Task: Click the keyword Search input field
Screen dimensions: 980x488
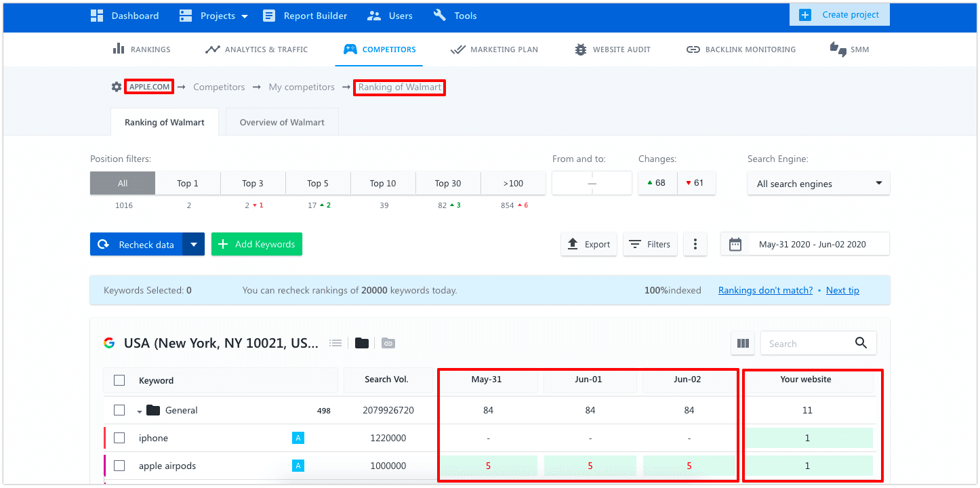Action: click(x=807, y=343)
